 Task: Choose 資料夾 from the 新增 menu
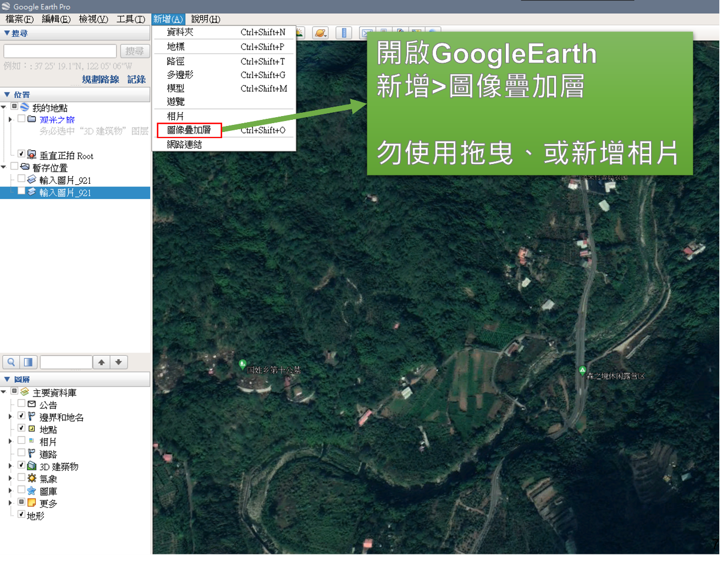click(224, 32)
